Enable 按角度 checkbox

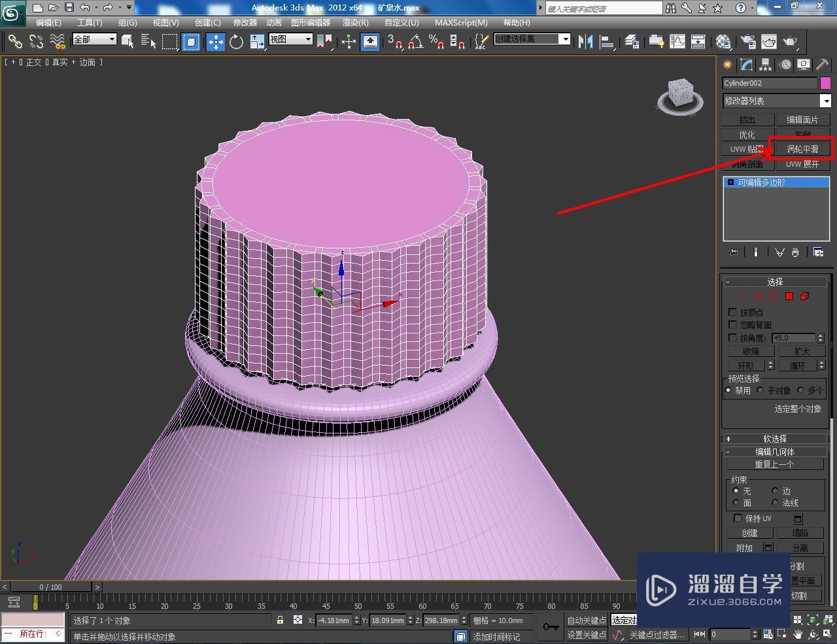[732, 338]
